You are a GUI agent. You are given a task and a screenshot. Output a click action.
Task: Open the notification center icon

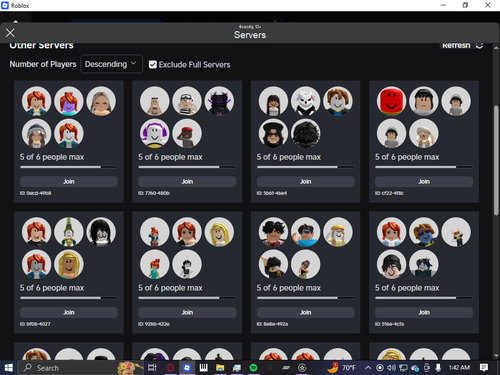pos(484,368)
